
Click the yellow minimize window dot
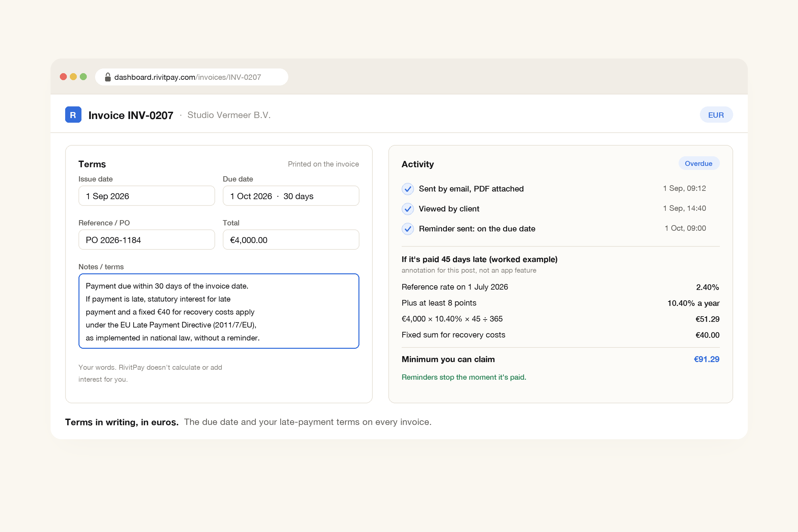(x=73, y=77)
